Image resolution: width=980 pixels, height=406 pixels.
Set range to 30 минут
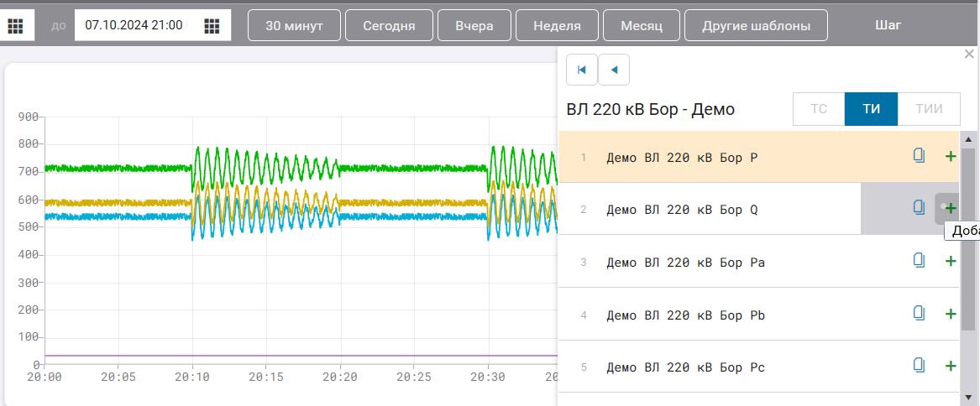pyautogui.click(x=294, y=25)
